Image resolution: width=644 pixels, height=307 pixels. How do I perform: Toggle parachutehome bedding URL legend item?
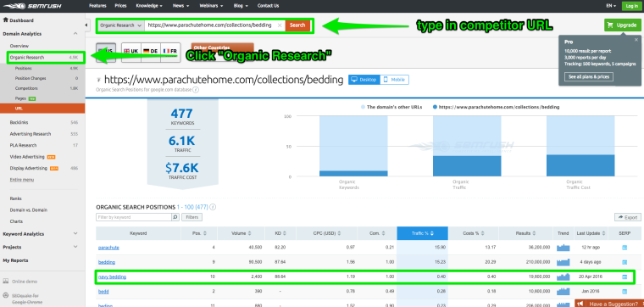[x=497, y=107]
